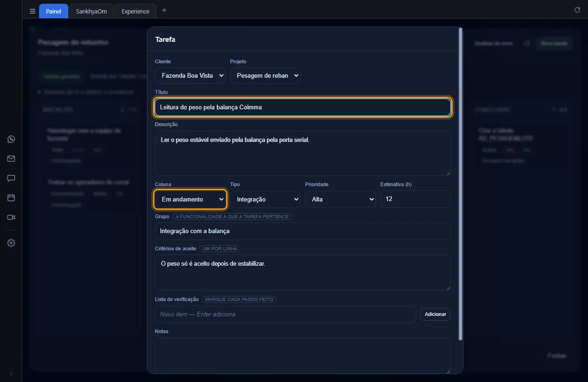588x382 pixels.
Task: Open the Prioridade dropdown set to Alta
Action: tap(341, 199)
